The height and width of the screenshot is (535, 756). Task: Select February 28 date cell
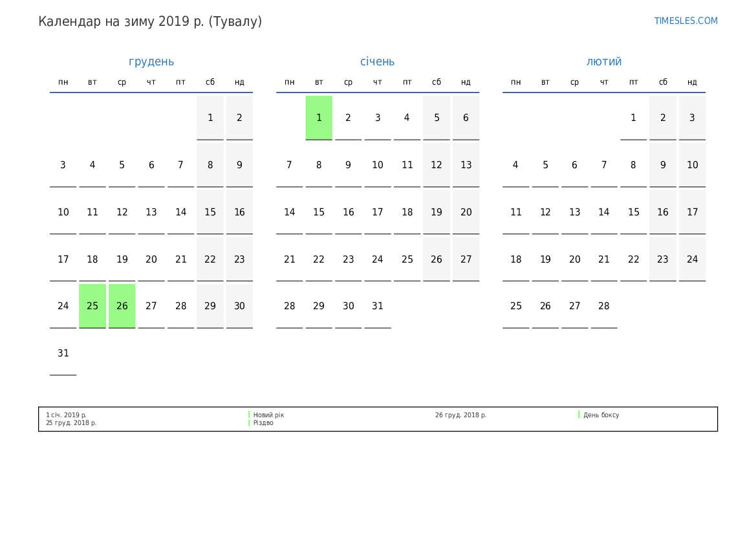click(604, 306)
